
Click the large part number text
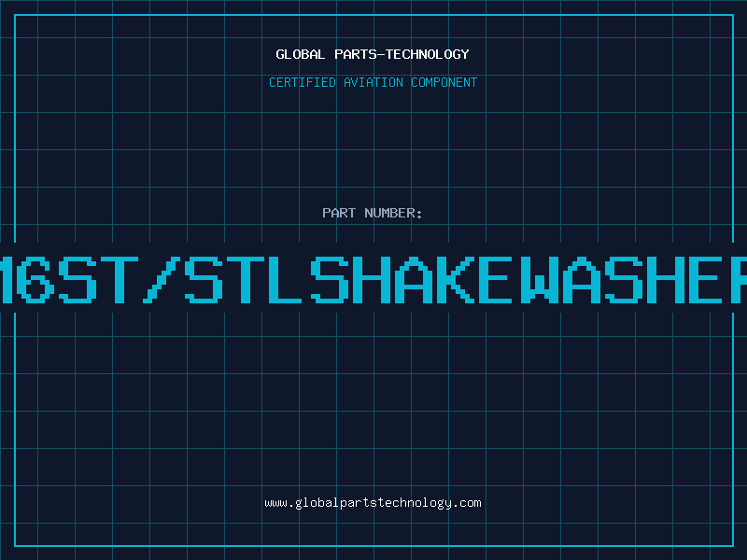pos(373,279)
